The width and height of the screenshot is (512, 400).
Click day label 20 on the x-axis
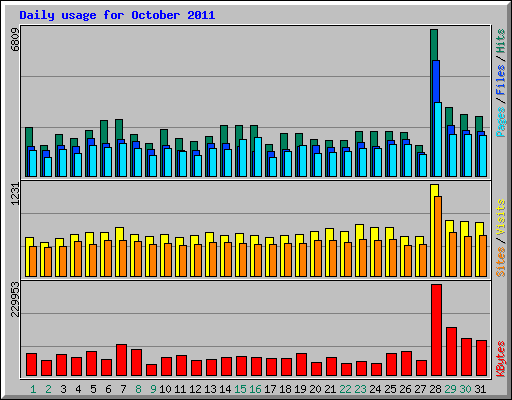[315, 389]
